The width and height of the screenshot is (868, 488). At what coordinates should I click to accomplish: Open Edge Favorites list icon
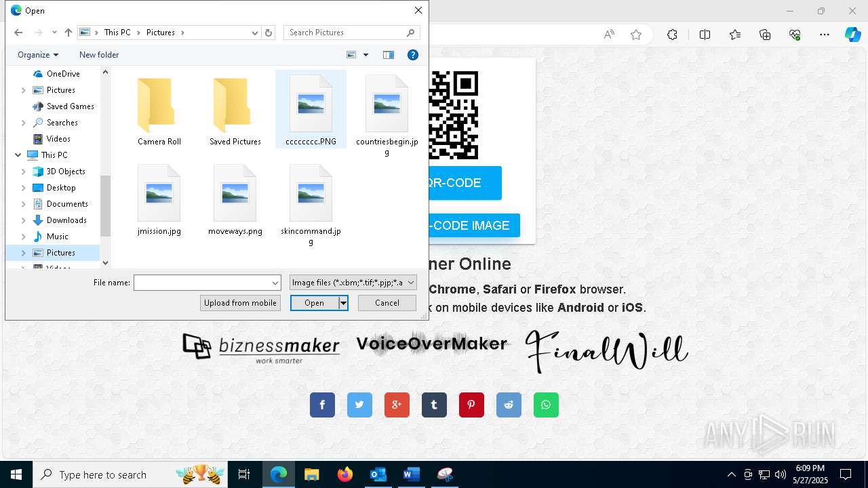click(x=735, y=35)
